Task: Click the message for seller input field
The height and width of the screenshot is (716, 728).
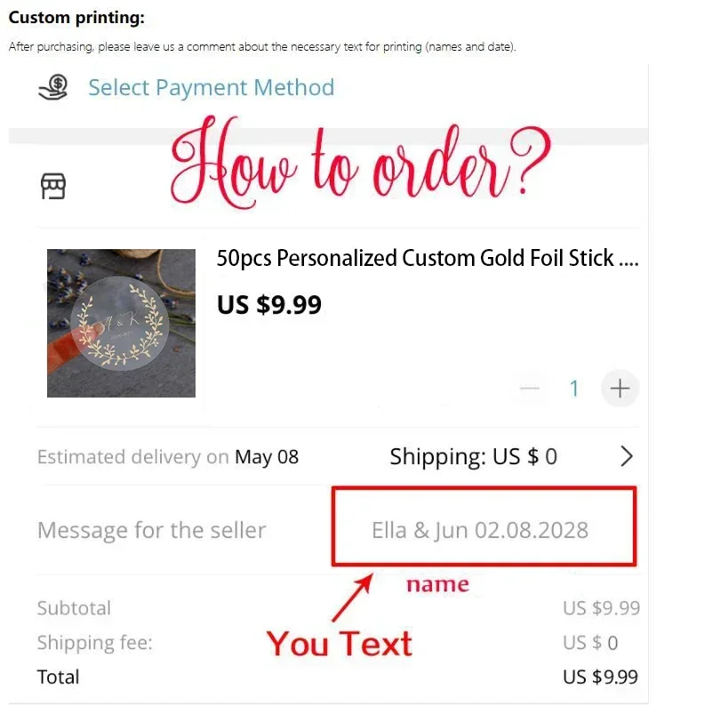Action: pyautogui.click(x=484, y=527)
